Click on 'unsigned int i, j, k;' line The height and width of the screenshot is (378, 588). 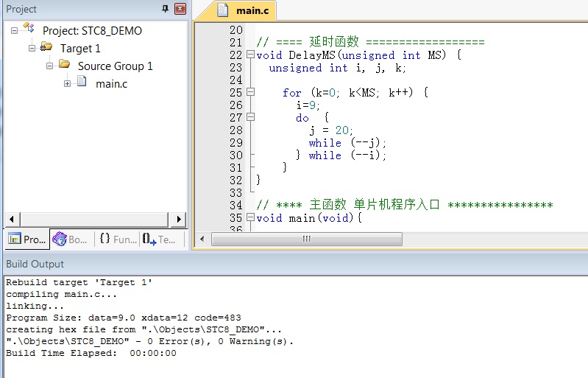(338, 68)
